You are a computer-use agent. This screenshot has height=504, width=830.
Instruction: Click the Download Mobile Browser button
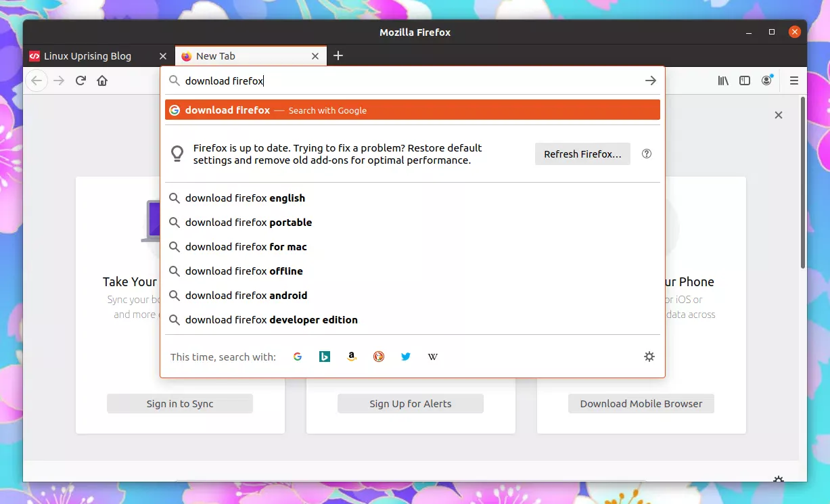click(x=641, y=404)
